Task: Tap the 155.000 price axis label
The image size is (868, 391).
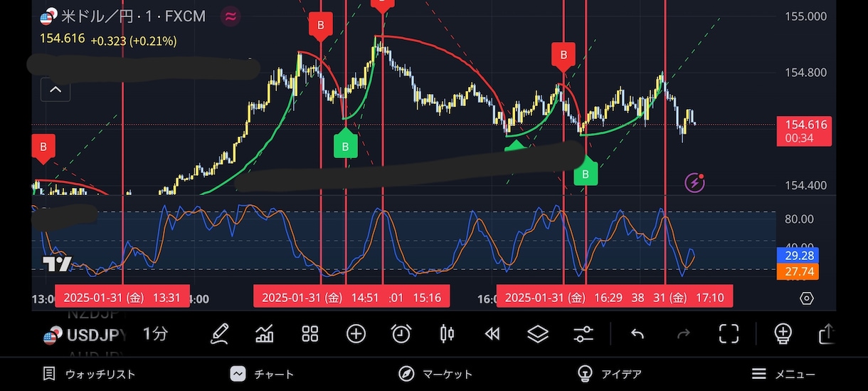Action: [x=805, y=16]
